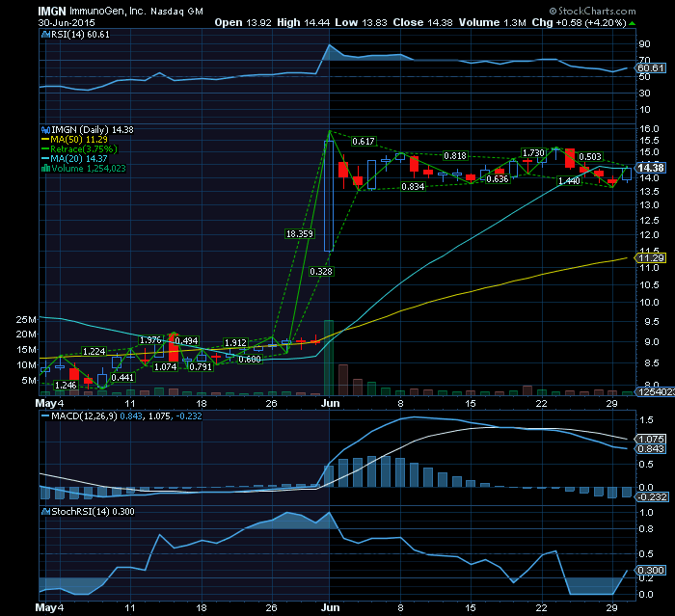Click the tall blue June 1 gap-up candlestick
This screenshot has width=675, height=616.
329,196
